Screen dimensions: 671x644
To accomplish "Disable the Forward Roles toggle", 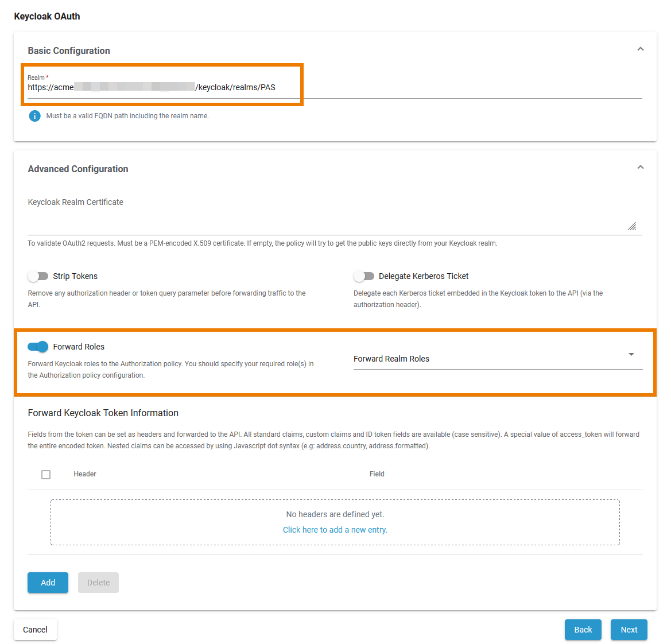I will coord(37,347).
